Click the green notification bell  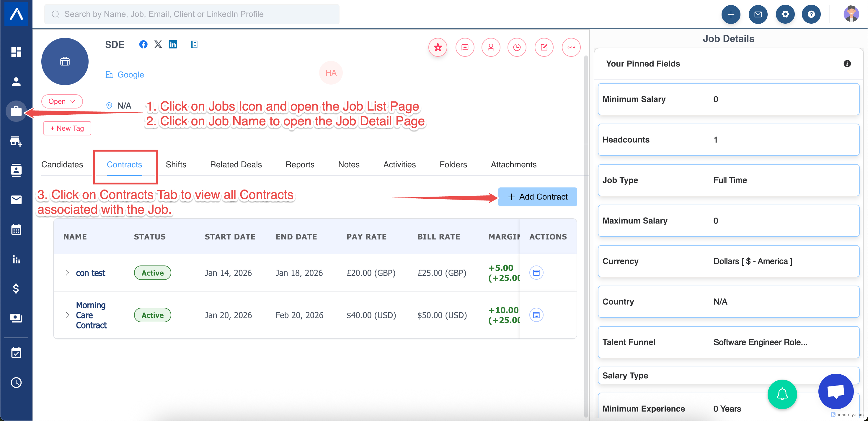(782, 394)
